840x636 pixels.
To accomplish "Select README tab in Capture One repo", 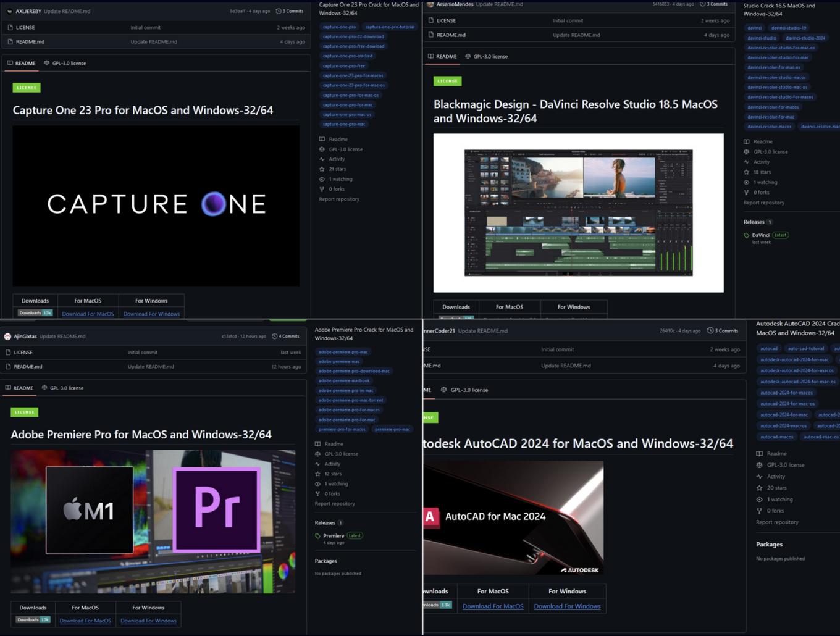I will point(21,63).
